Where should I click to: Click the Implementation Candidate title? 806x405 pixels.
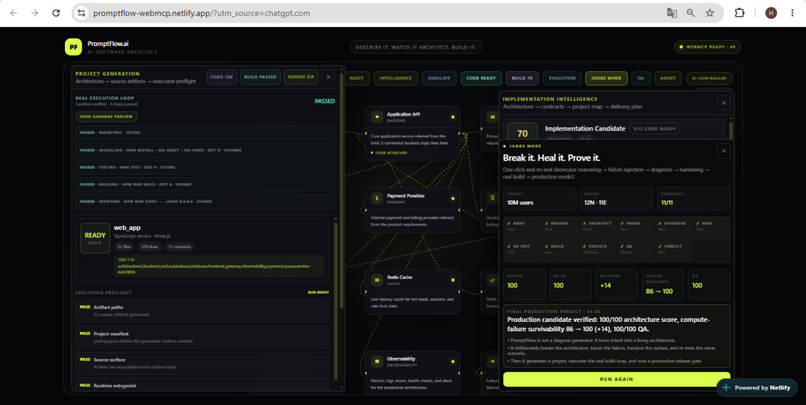[x=585, y=128]
